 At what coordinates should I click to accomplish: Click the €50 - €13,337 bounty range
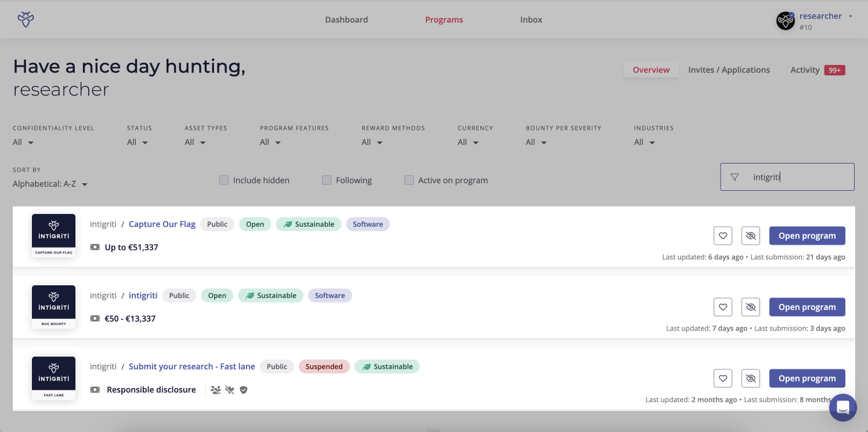tap(130, 319)
